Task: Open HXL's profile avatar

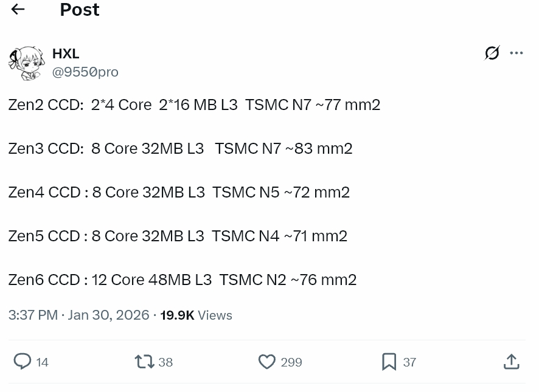Action: pyautogui.click(x=27, y=63)
